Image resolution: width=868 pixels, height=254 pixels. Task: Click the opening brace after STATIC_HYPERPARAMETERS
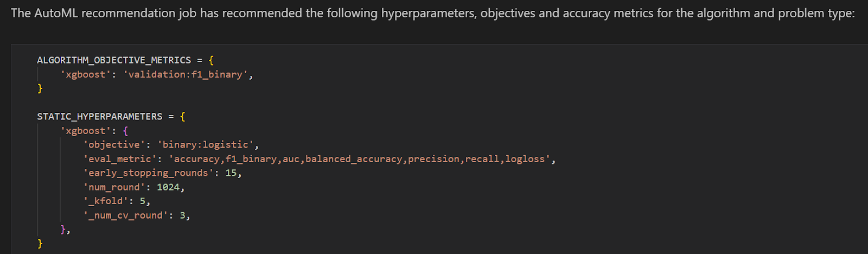(183, 117)
